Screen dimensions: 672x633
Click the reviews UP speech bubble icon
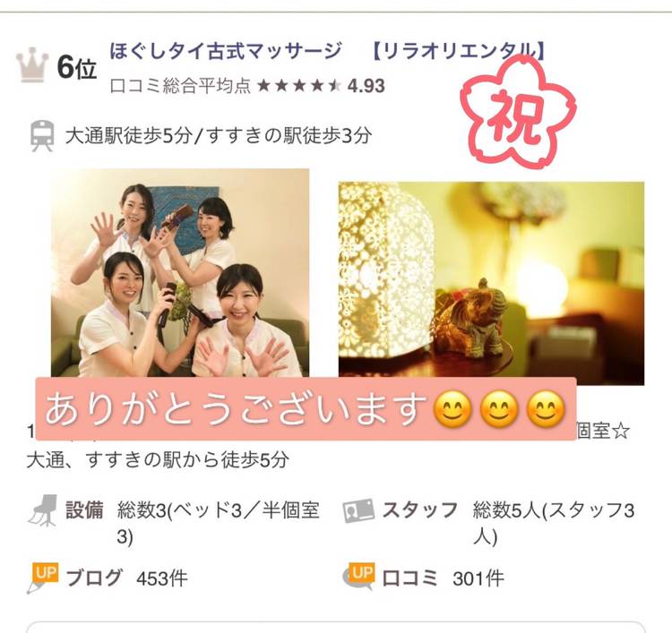click(358, 577)
